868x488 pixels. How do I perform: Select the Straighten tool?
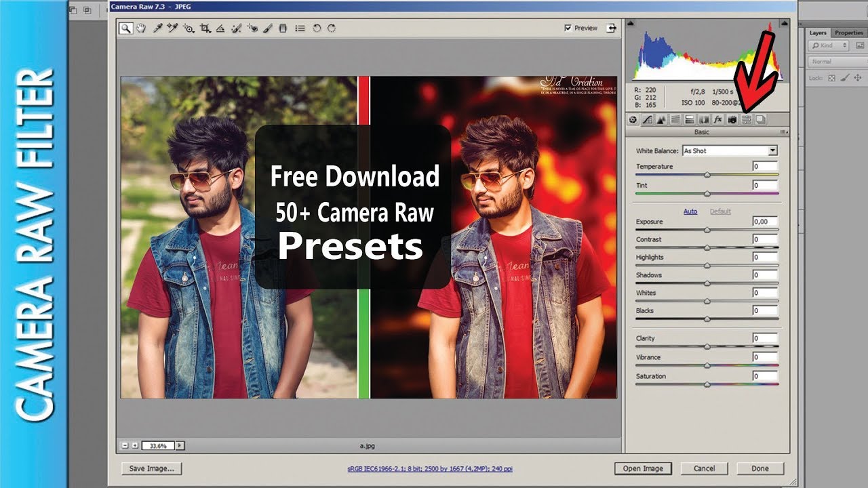(x=220, y=29)
